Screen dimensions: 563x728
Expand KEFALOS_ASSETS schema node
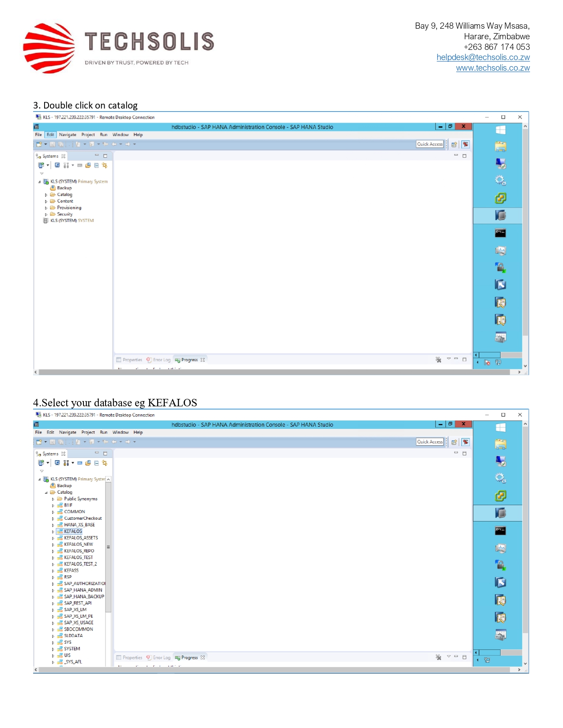pos(53,538)
